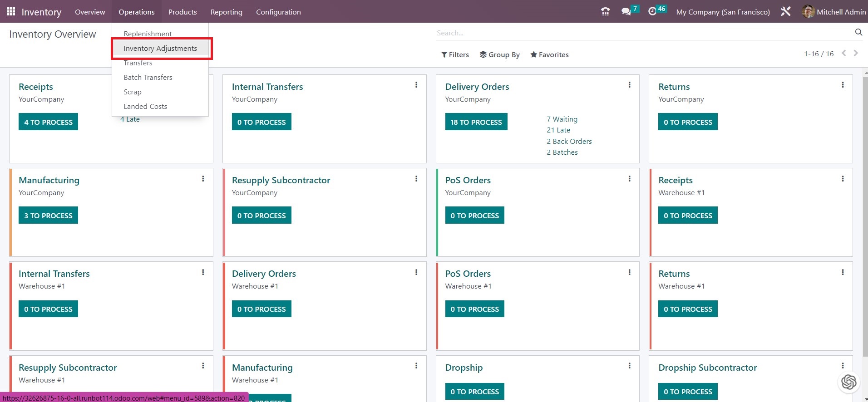This screenshot has height=402, width=868.
Task: Open kebab menu on YourCompany Resupply Subcontractor card
Action: (416, 179)
